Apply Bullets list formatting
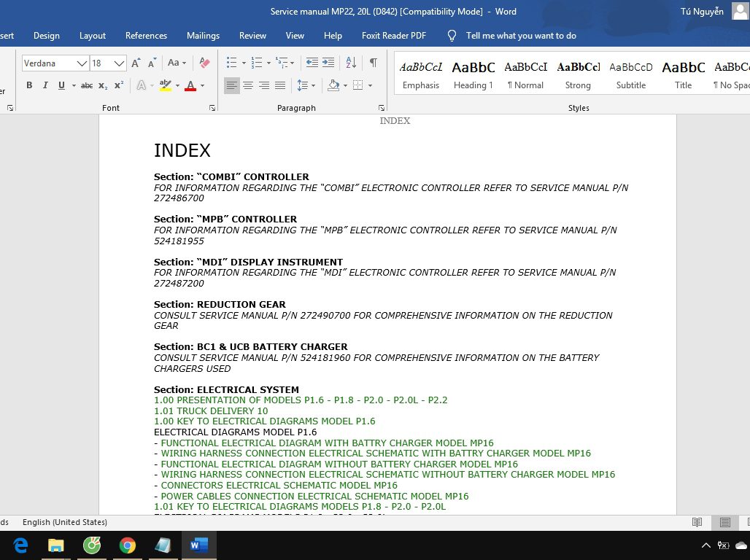The width and height of the screenshot is (750, 560). tap(231, 63)
